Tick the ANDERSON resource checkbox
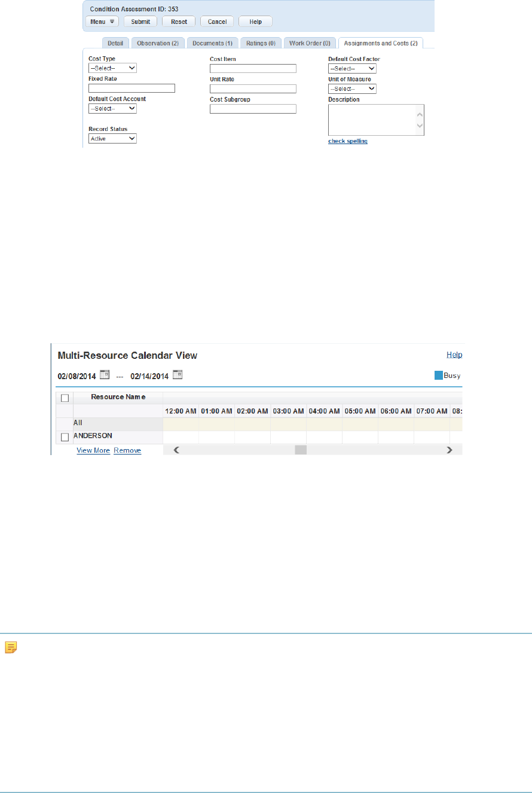 tap(65, 437)
